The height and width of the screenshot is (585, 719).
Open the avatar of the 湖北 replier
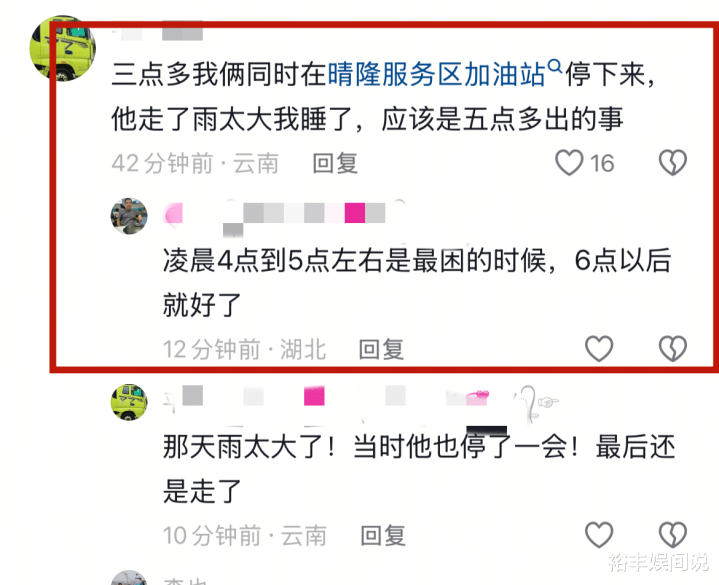click(129, 216)
